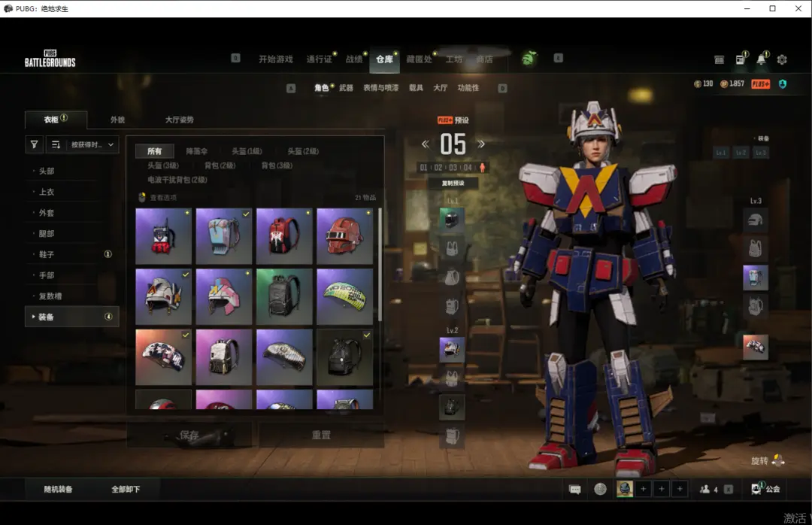Select the green-background black backpack thumbnail
The width and height of the screenshot is (812, 525).
pos(284,296)
